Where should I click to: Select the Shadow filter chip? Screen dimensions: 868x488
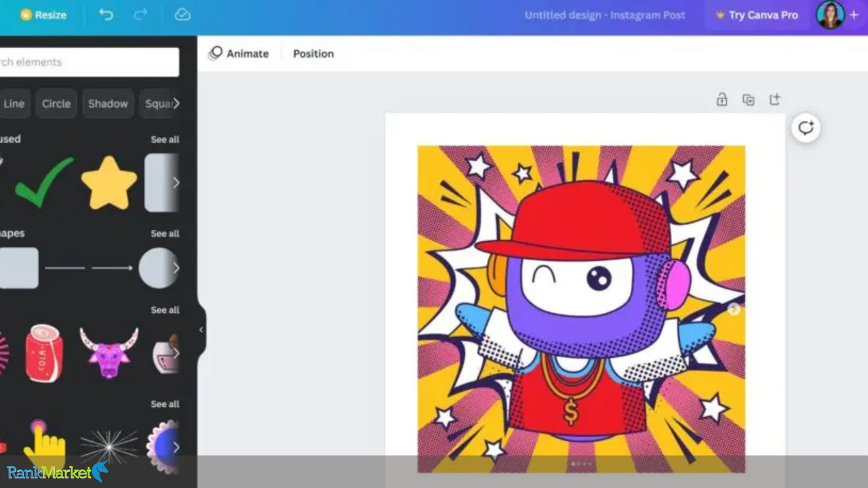(108, 104)
